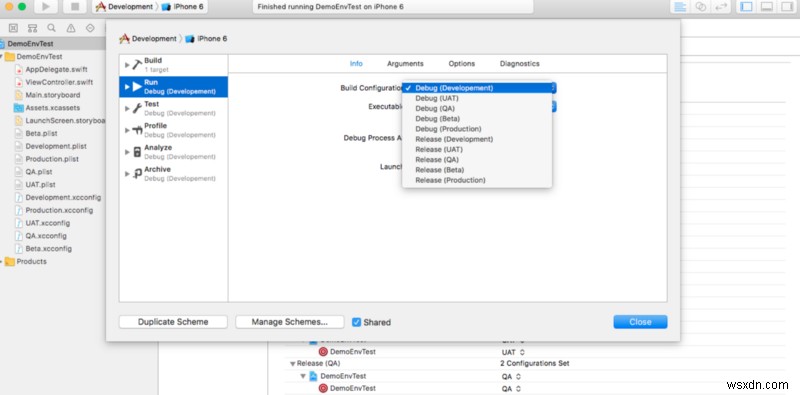Select the Archive action in scheme editor
The image size is (800, 395).
coord(173,174)
